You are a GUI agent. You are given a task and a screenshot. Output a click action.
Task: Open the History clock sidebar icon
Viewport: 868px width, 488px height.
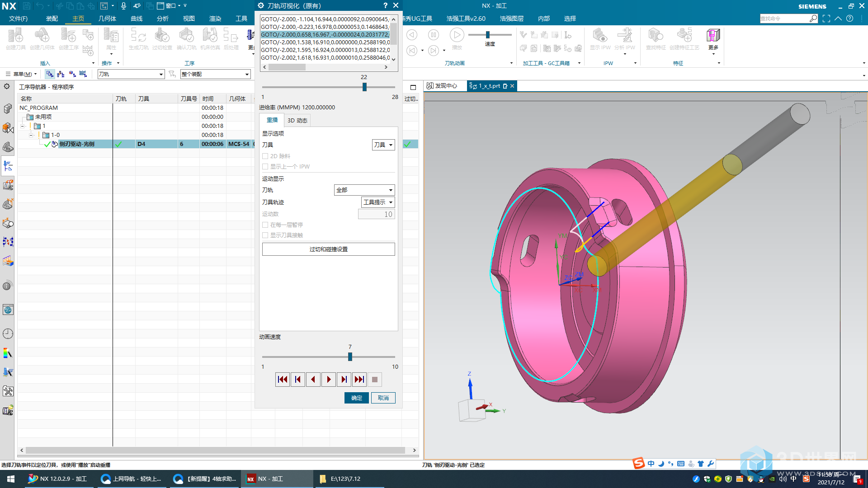click(8, 333)
